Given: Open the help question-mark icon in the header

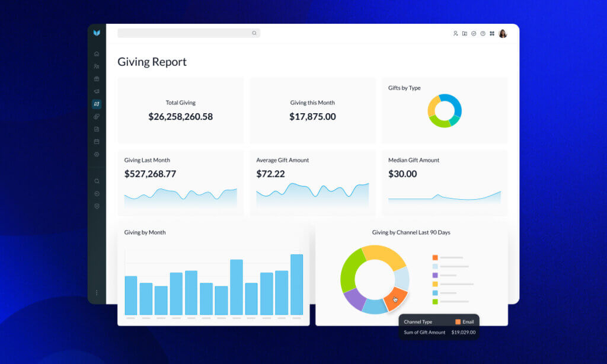Looking at the screenshot, I should click(483, 33).
